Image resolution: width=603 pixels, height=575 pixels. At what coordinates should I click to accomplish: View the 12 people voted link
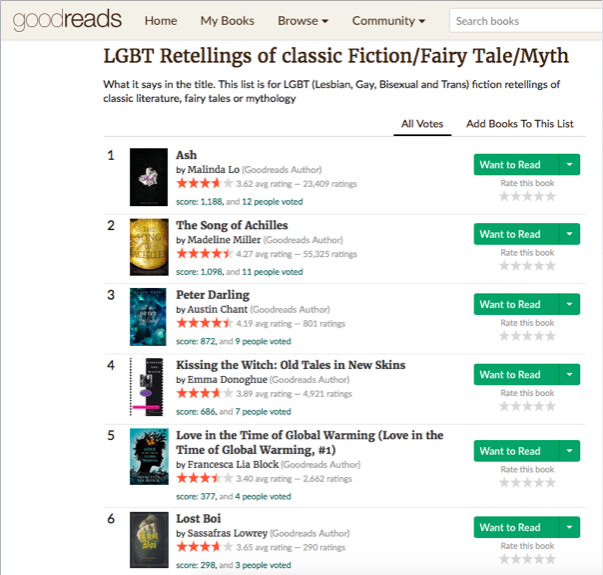pos(272,202)
